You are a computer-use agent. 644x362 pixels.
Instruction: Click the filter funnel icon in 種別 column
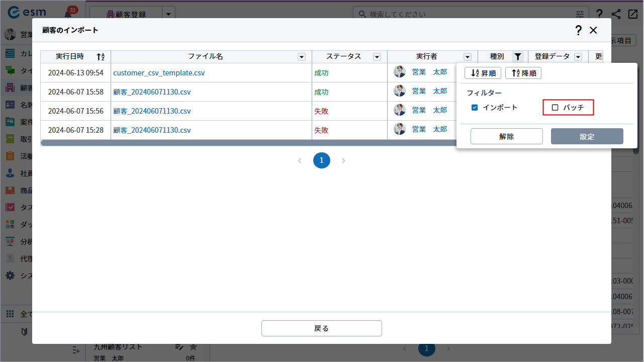pos(518,57)
